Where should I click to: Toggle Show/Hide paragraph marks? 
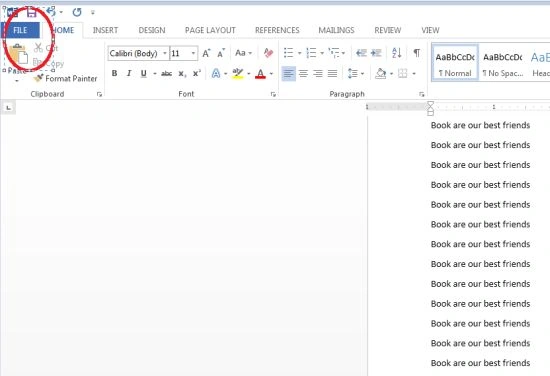coord(417,53)
